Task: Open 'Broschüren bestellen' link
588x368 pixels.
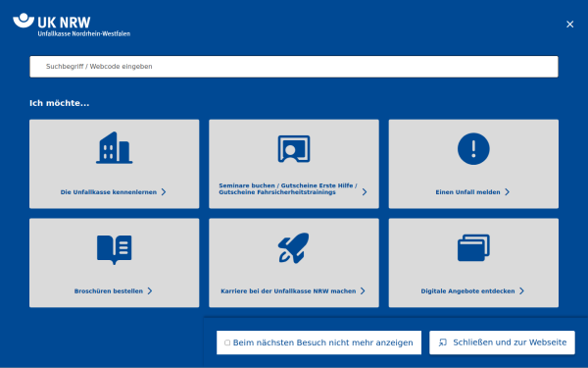Action: coord(109,291)
